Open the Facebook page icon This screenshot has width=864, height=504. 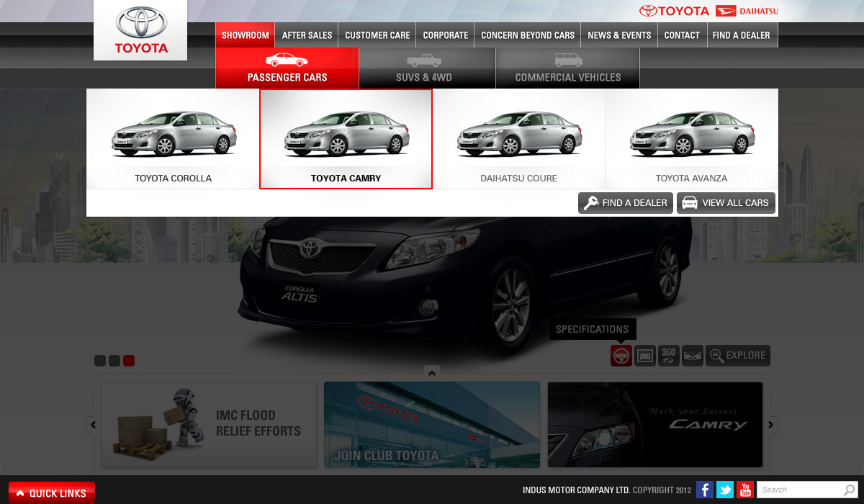[705, 490]
